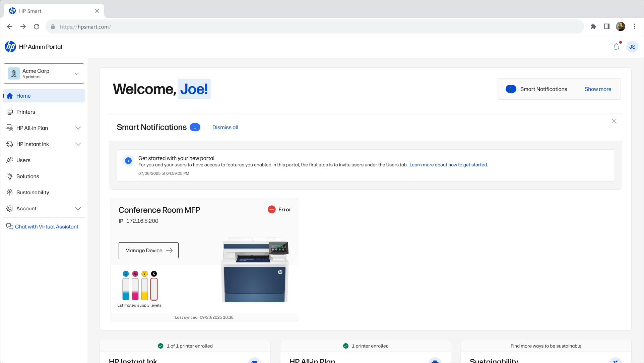
Task: Click the Manage Device button
Action: 148,250
